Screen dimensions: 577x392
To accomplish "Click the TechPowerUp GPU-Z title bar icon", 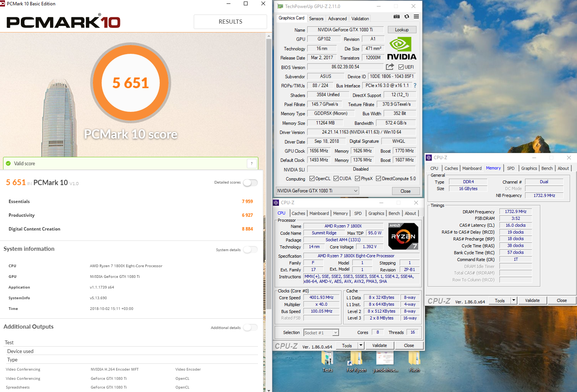I will point(280,6).
